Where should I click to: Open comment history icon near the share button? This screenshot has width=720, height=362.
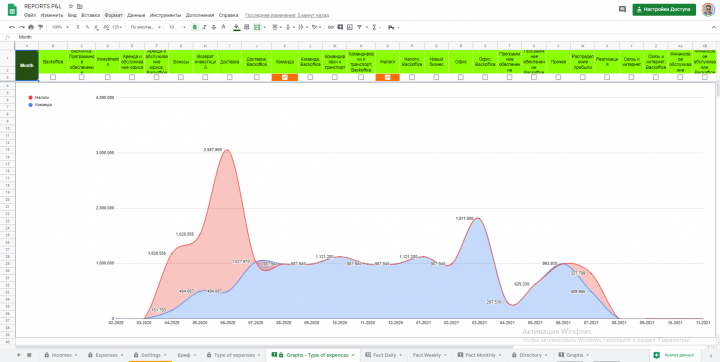622,9
